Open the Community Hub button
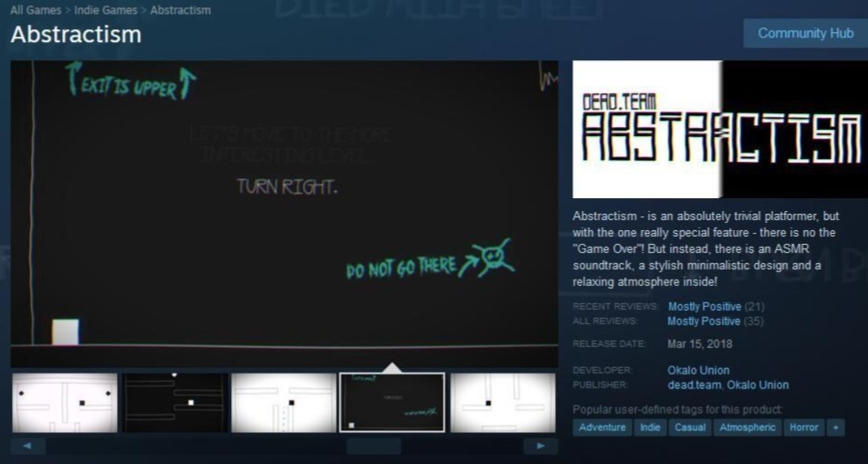Image resolution: width=868 pixels, height=464 pixels. pyautogui.click(x=805, y=33)
